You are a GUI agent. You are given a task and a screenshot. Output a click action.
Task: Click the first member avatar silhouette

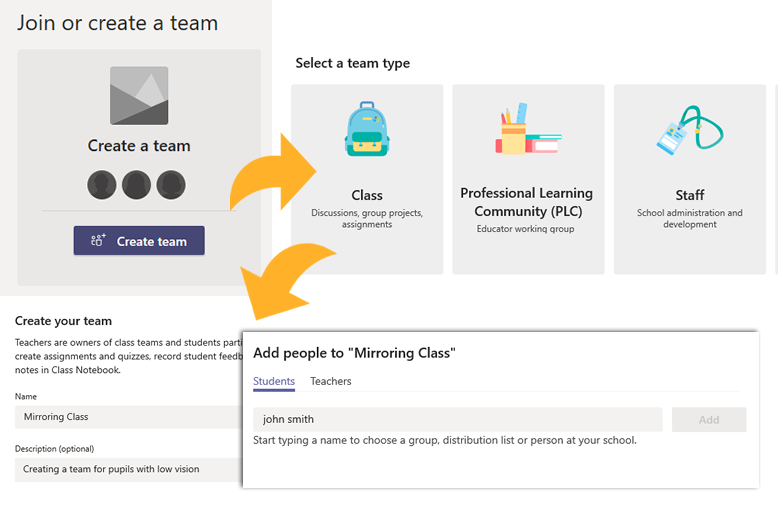pyautogui.click(x=102, y=185)
